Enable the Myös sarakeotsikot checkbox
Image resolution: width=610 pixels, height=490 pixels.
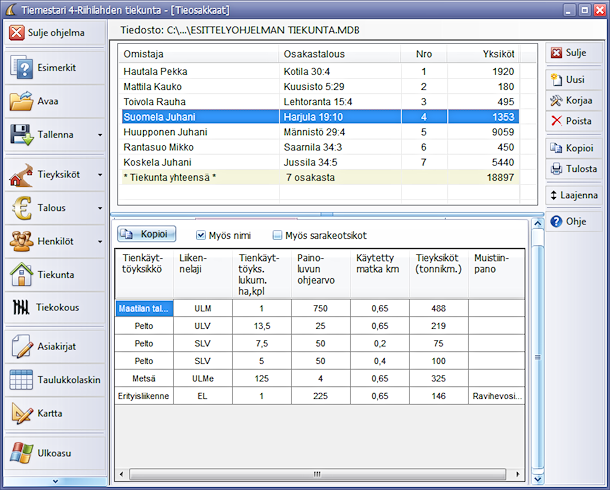tap(278, 235)
